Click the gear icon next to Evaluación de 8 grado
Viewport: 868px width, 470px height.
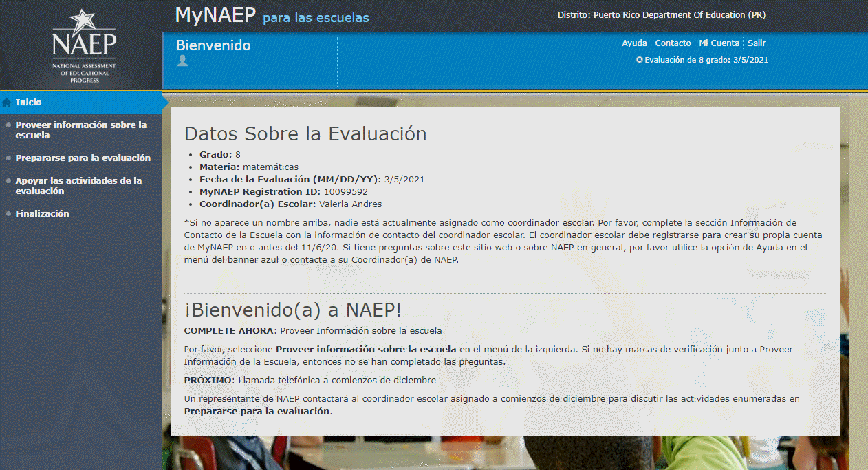pyautogui.click(x=640, y=60)
